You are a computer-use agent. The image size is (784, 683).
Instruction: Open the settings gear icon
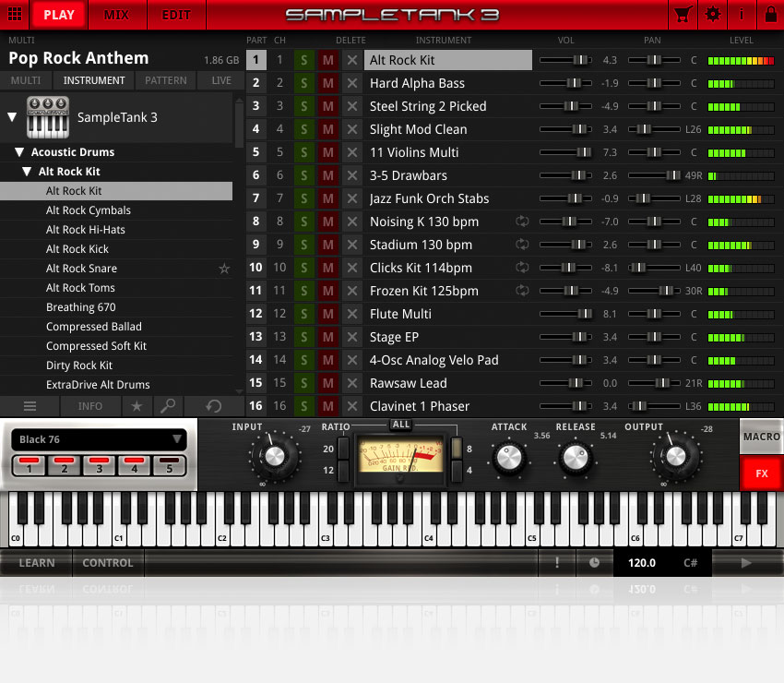(711, 15)
